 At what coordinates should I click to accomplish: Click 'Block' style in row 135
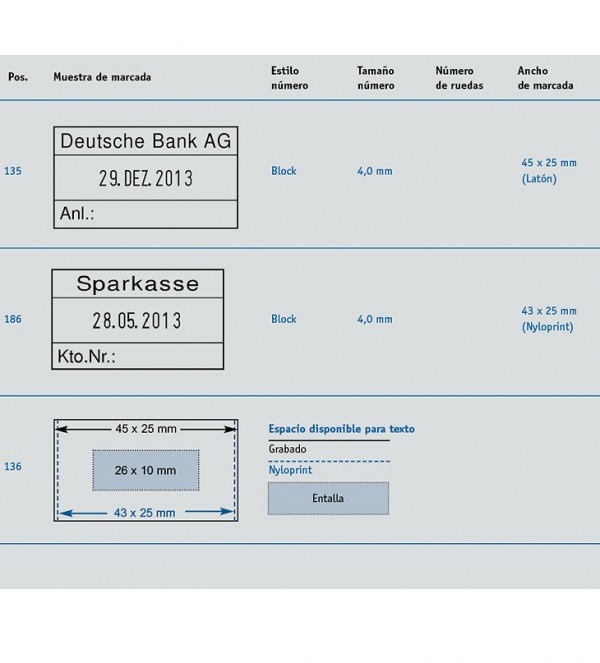click(284, 171)
